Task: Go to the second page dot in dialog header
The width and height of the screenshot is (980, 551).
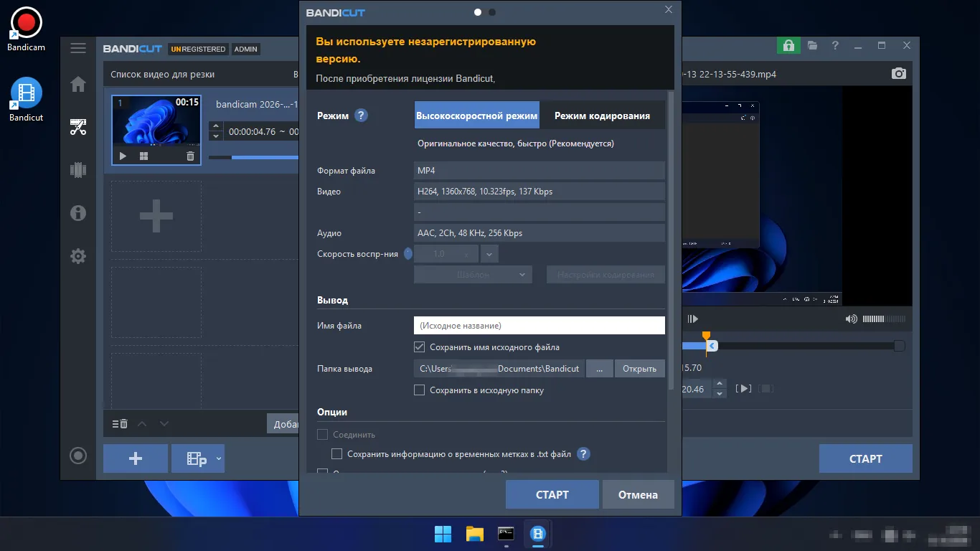Action: click(x=492, y=12)
